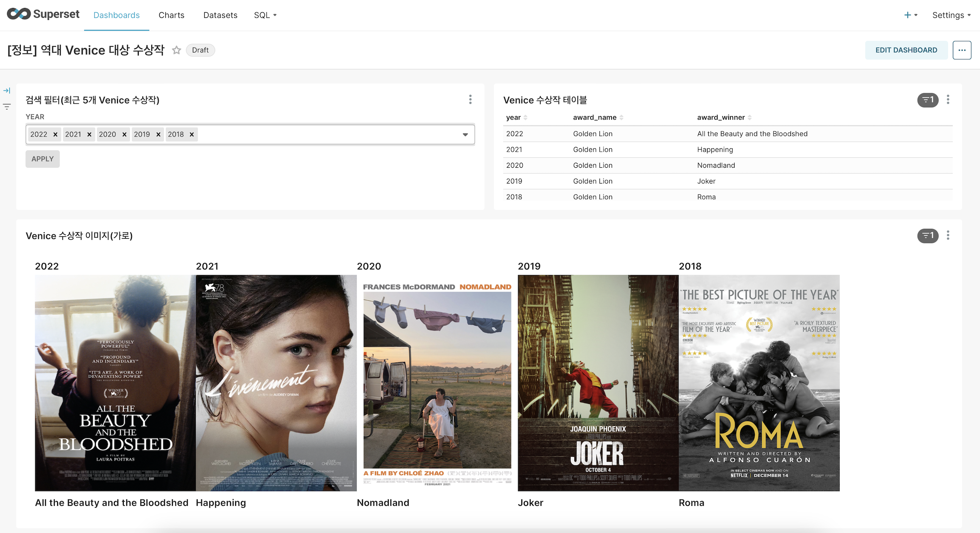980x533 pixels.
Task: Remove the 2020 year tag
Action: tap(124, 134)
